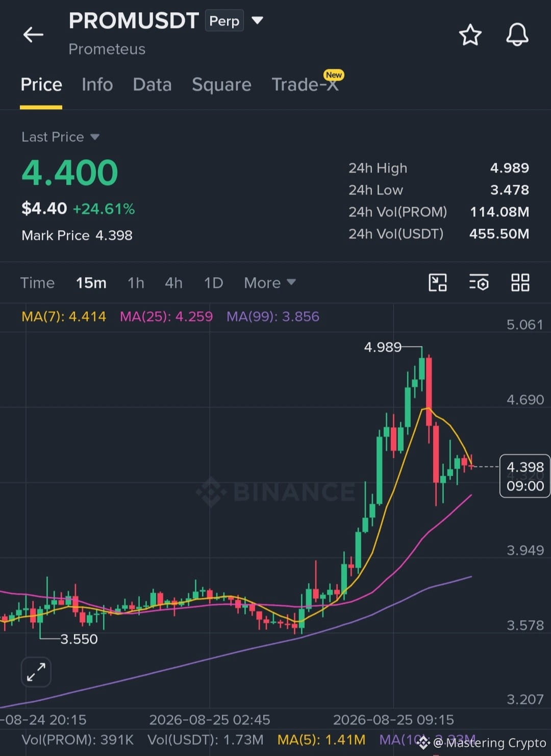The image size is (551, 756).
Task: Select the 1h timeframe
Action: (x=136, y=283)
